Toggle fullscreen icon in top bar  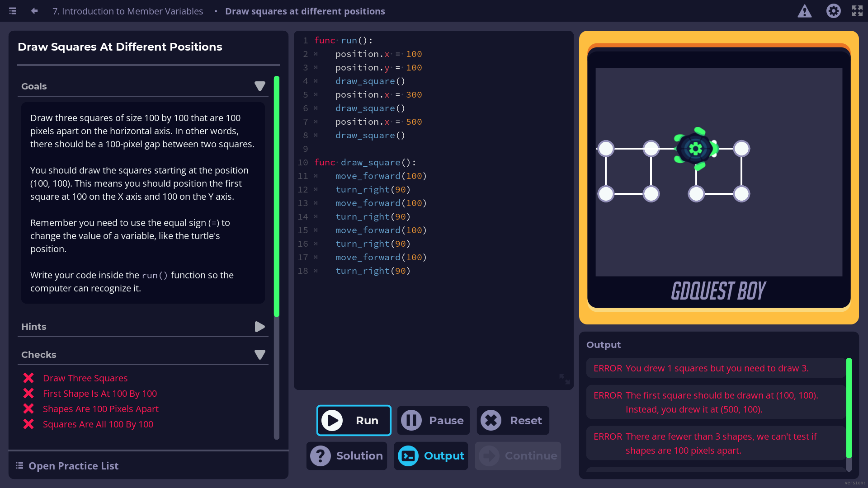point(857,11)
